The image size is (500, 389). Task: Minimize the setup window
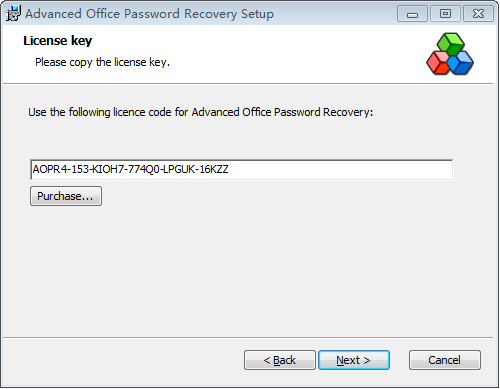point(412,14)
